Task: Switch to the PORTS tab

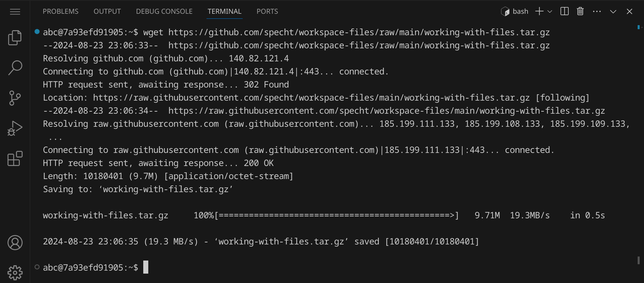Action: [x=267, y=11]
